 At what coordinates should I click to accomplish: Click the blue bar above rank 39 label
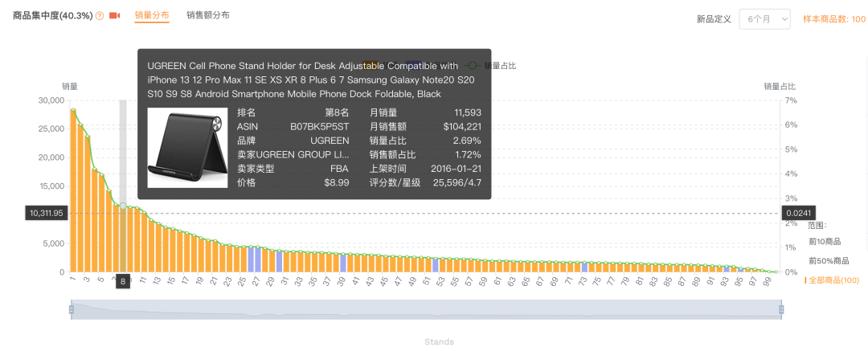[x=343, y=263]
